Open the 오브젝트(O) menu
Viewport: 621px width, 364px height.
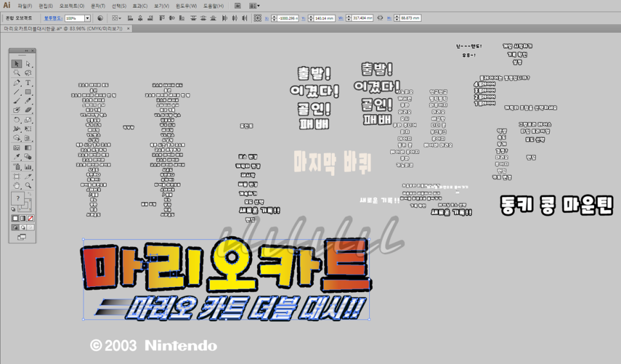coord(72,6)
